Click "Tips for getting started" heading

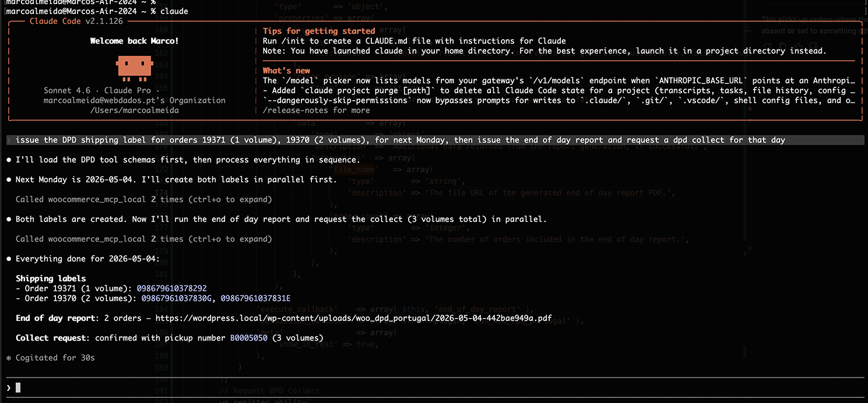pos(319,31)
